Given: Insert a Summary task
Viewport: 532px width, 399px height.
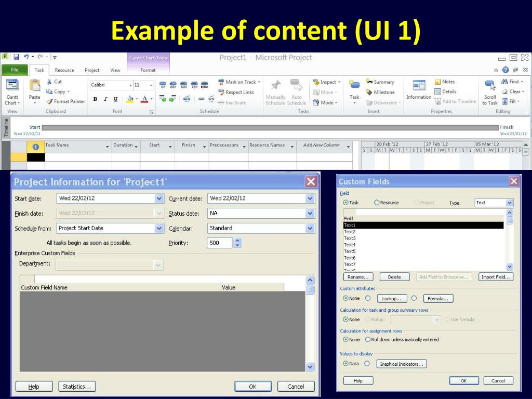Looking at the screenshot, I should 380,82.
